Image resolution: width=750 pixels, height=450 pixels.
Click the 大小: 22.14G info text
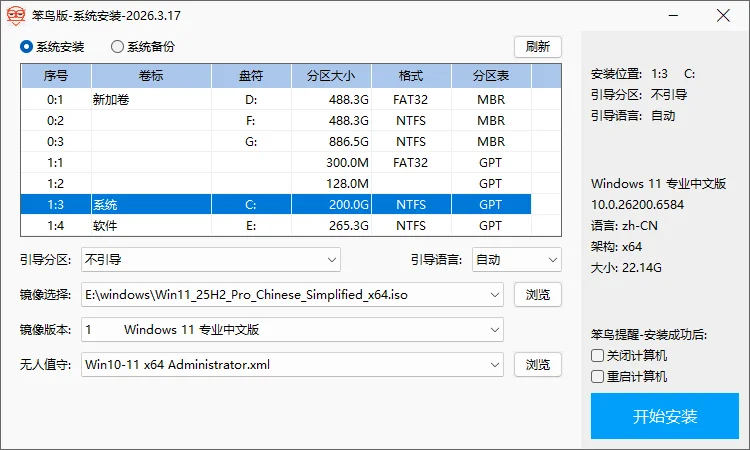627,268
